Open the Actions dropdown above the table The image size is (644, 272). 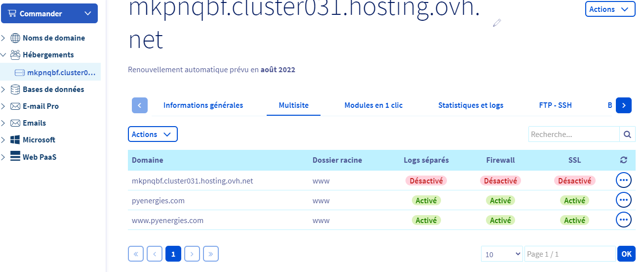tap(152, 134)
